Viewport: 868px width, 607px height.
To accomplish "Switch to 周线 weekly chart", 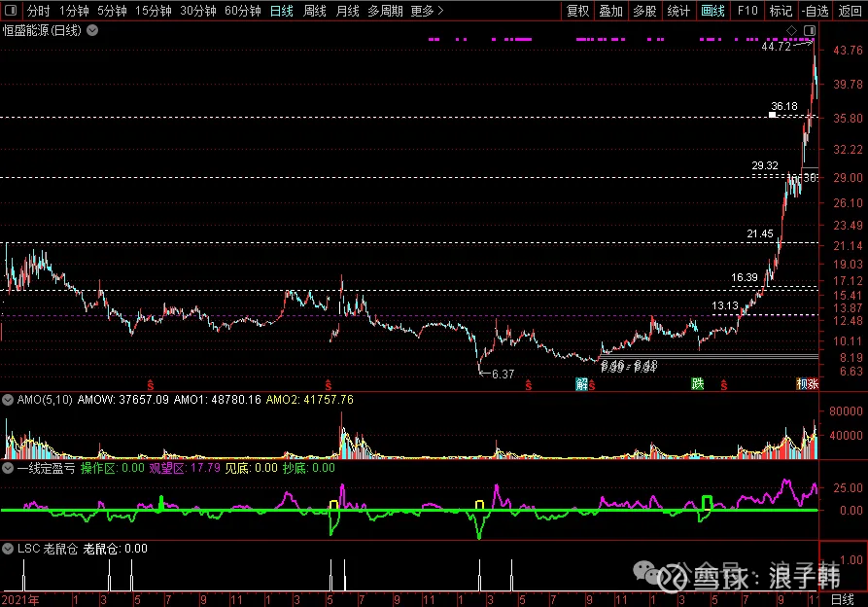I will (x=315, y=11).
